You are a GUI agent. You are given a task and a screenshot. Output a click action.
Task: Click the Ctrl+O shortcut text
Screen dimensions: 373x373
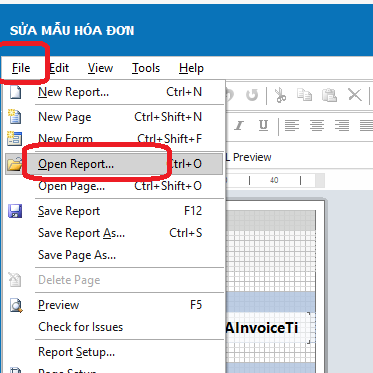186,164
